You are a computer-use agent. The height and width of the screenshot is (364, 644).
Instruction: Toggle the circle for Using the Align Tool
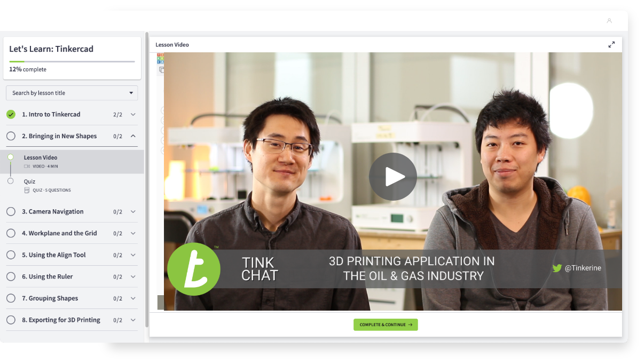pyautogui.click(x=11, y=255)
